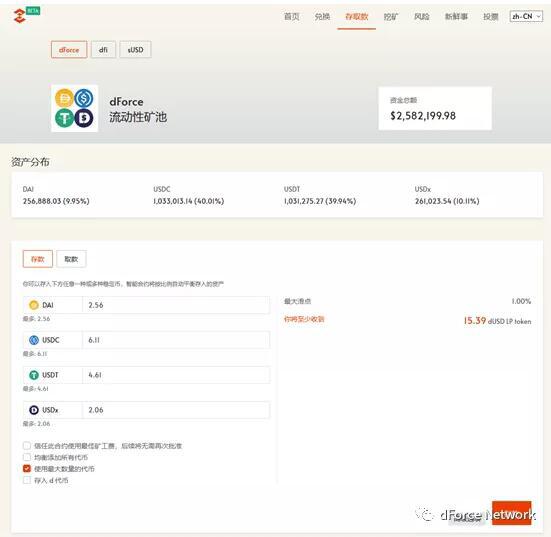Click the USDC coin icon in deposit row

(34, 340)
